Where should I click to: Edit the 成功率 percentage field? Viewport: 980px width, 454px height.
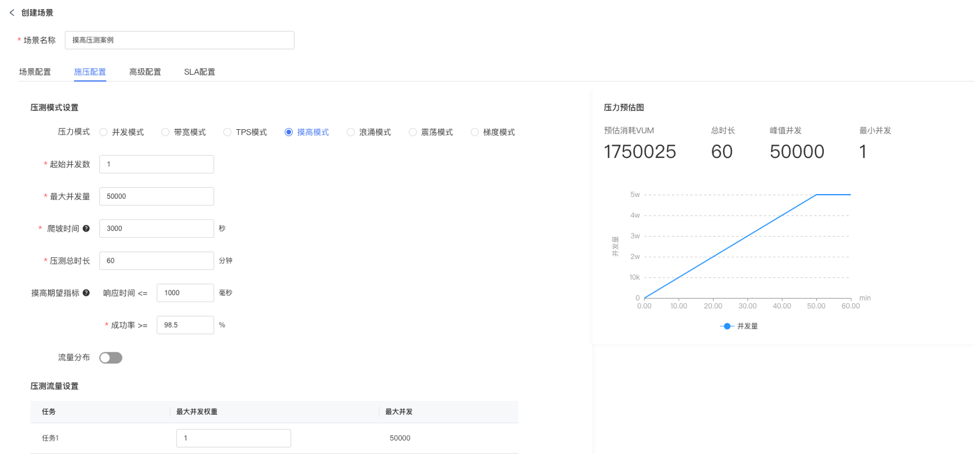click(185, 325)
